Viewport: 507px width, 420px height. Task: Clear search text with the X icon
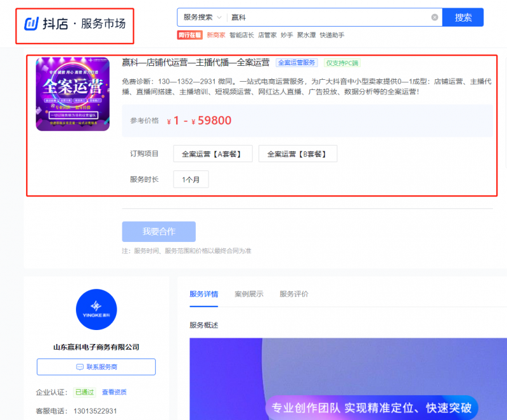coord(435,18)
